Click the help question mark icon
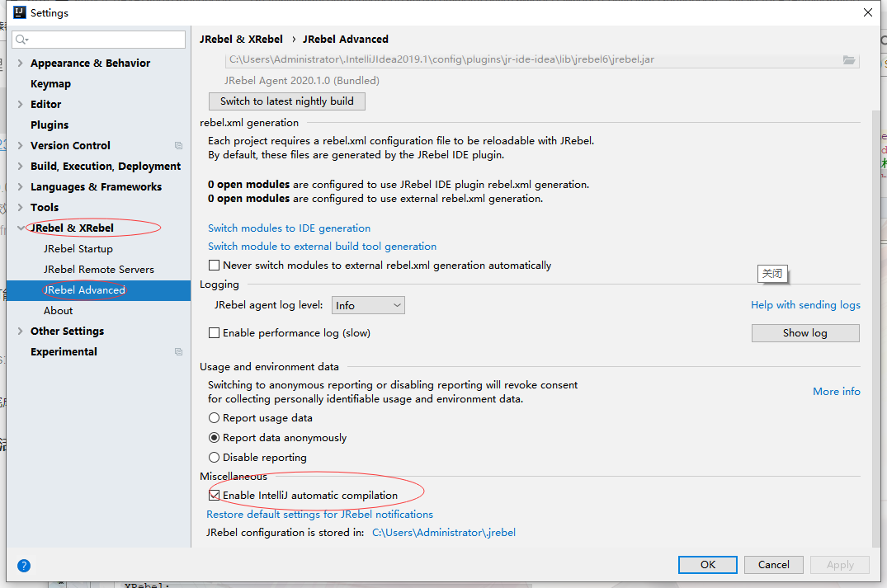The image size is (887, 588). click(24, 566)
